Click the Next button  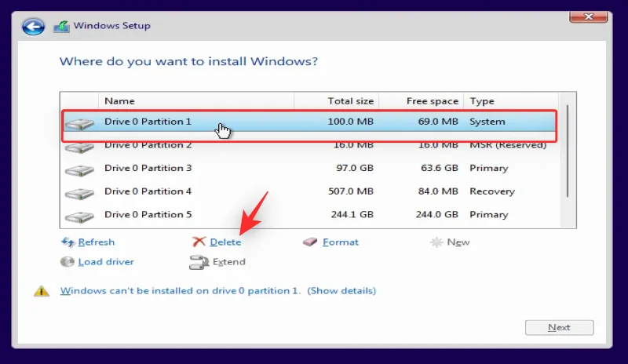click(x=559, y=328)
